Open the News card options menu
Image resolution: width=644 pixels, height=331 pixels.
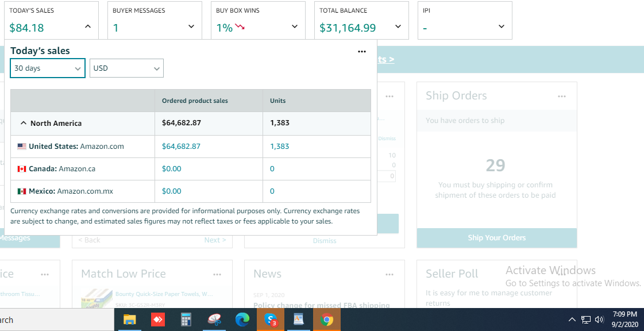[390, 274]
